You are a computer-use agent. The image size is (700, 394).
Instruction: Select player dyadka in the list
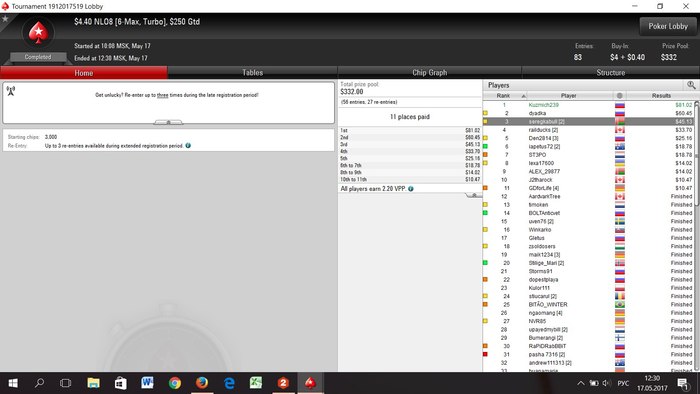point(588,113)
